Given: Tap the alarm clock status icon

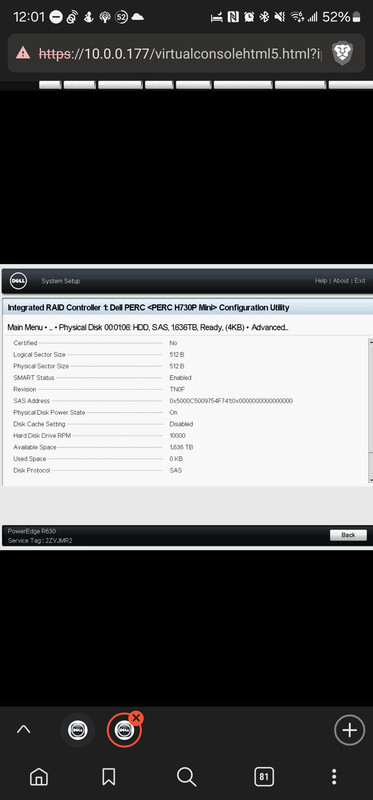Looking at the screenshot, I should pos(248,17).
